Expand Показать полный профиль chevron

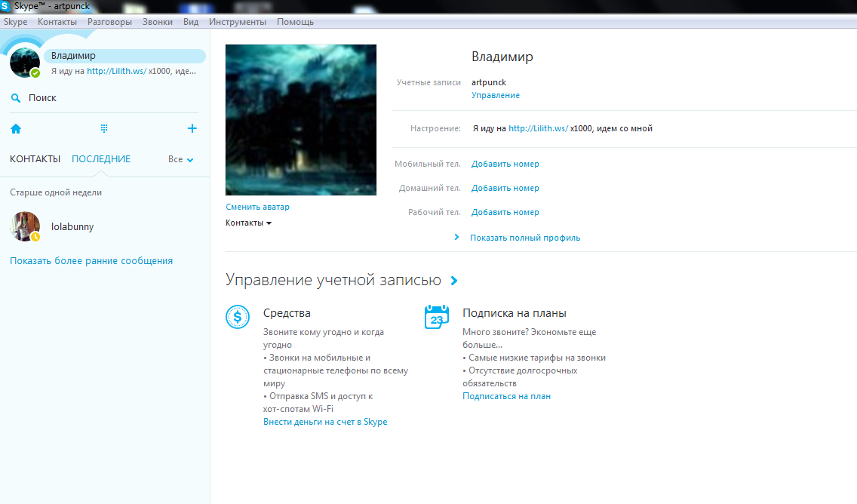pyautogui.click(x=457, y=237)
